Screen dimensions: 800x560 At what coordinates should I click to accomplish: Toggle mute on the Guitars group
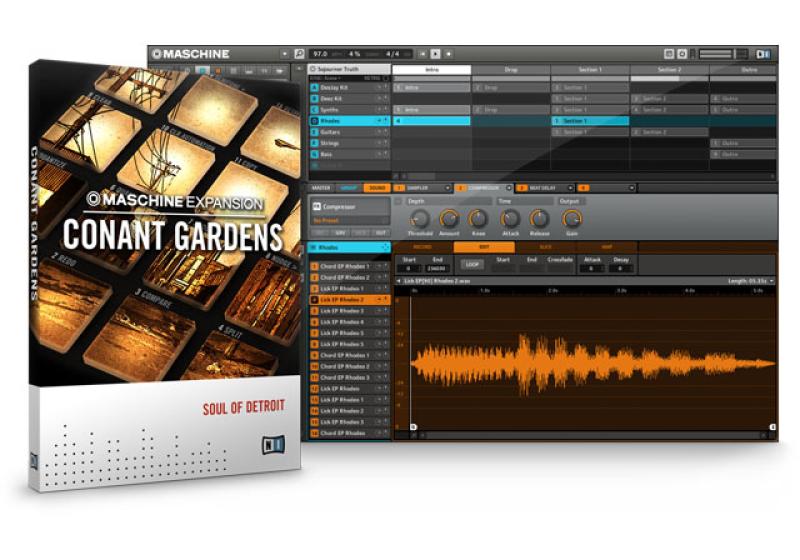[x=379, y=132]
